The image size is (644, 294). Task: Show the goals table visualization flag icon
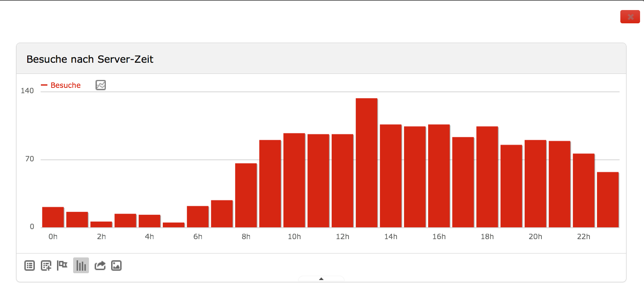pos(62,265)
